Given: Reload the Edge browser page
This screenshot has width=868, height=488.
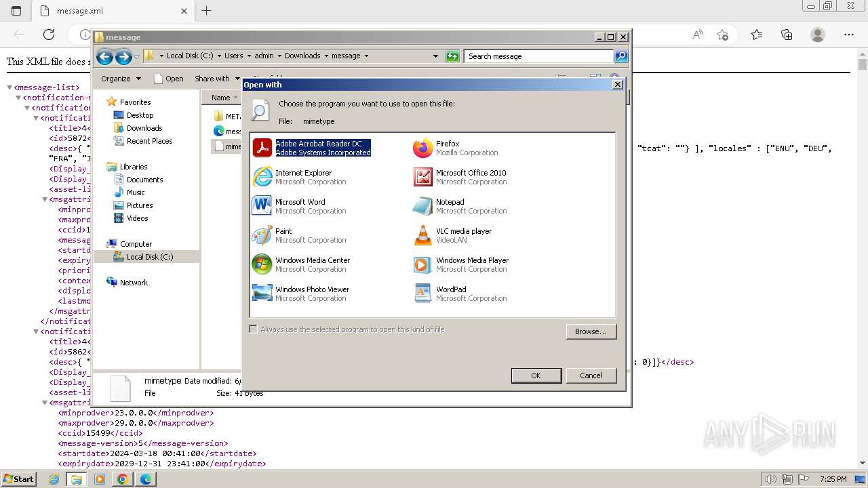Looking at the screenshot, I should (49, 35).
